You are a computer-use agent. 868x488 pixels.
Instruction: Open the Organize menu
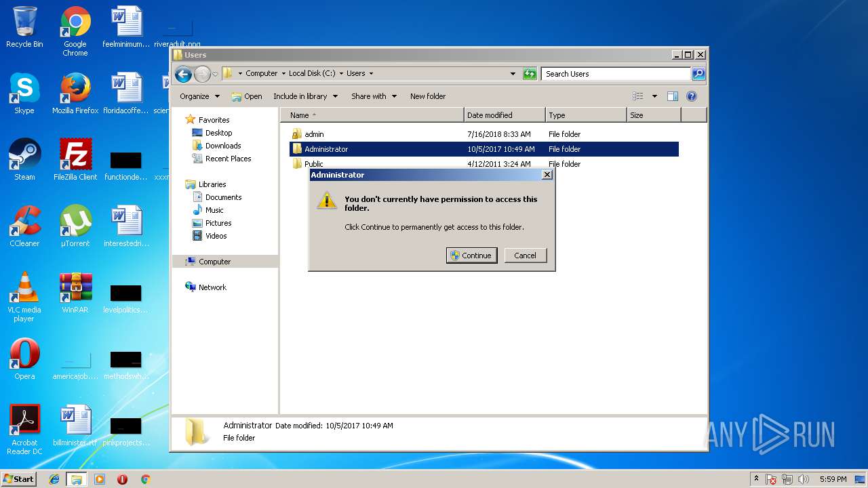(199, 96)
